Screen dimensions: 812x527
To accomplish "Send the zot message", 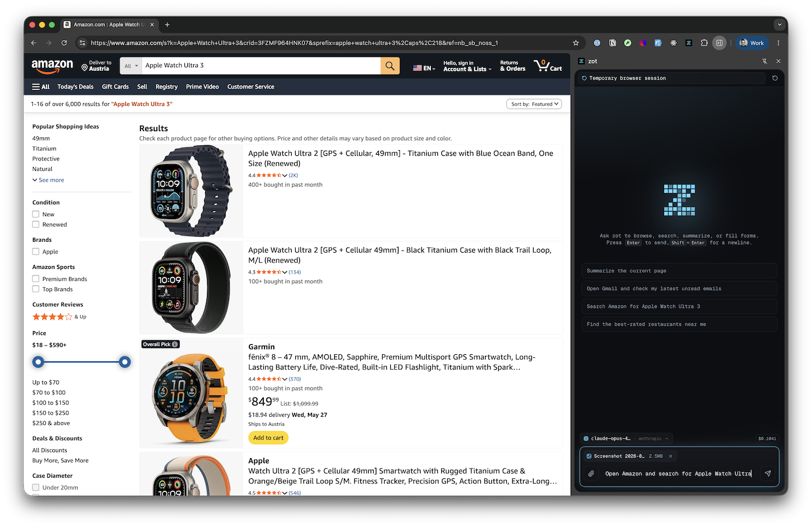I will (x=768, y=474).
